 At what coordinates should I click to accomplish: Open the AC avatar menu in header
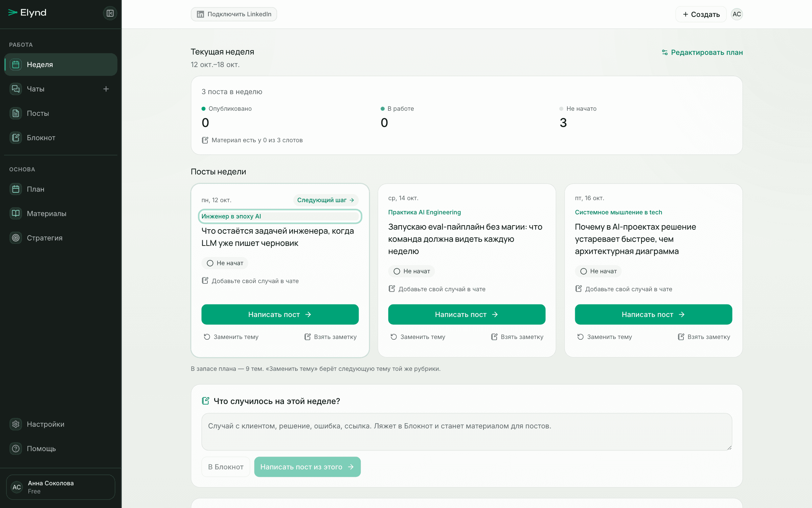pyautogui.click(x=737, y=14)
